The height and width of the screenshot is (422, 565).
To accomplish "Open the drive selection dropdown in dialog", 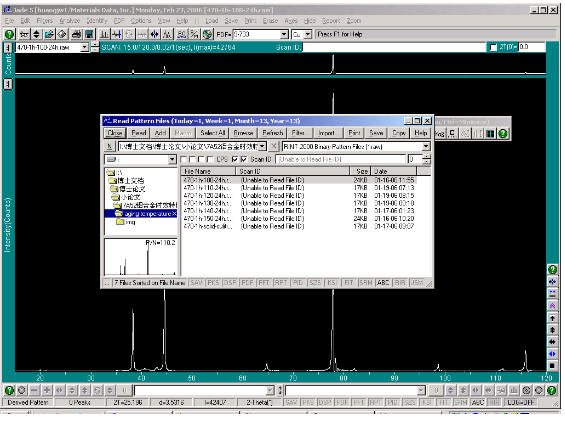I will 172,159.
